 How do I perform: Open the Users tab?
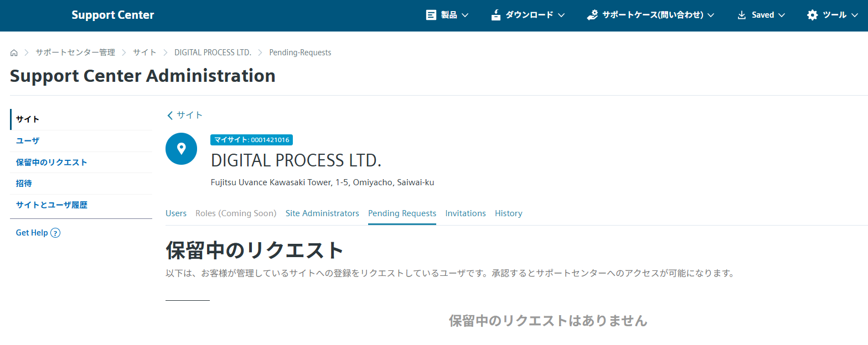(x=176, y=213)
